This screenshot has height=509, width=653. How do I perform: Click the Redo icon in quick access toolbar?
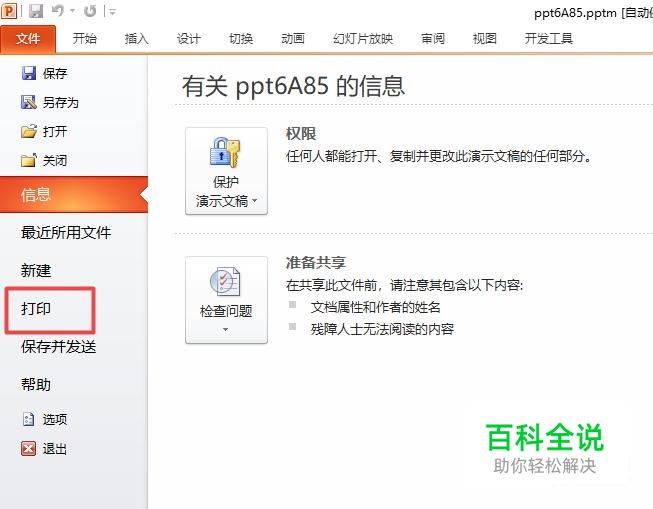pyautogui.click(x=90, y=11)
